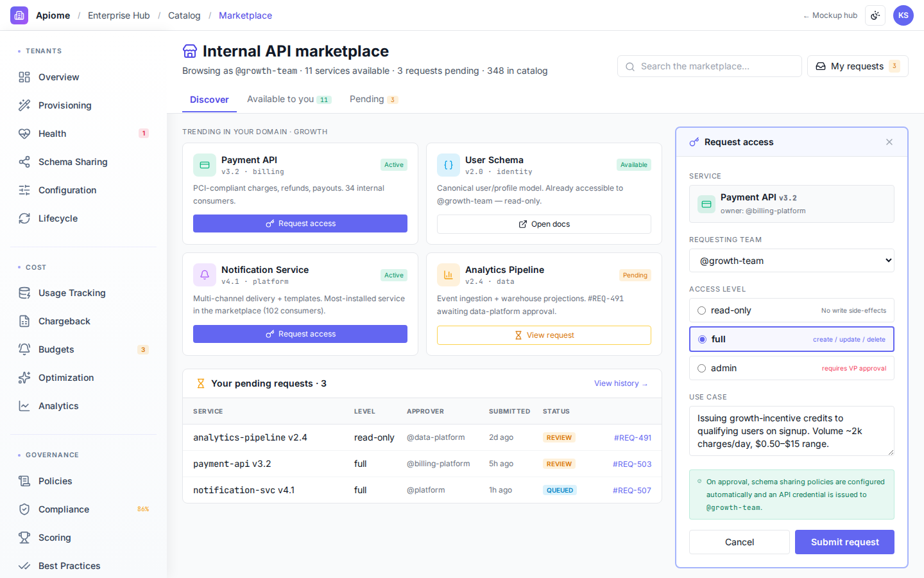The width and height of the screenshot is (924, 578).
Task: Cancel the access request
Action: (739, 542)
